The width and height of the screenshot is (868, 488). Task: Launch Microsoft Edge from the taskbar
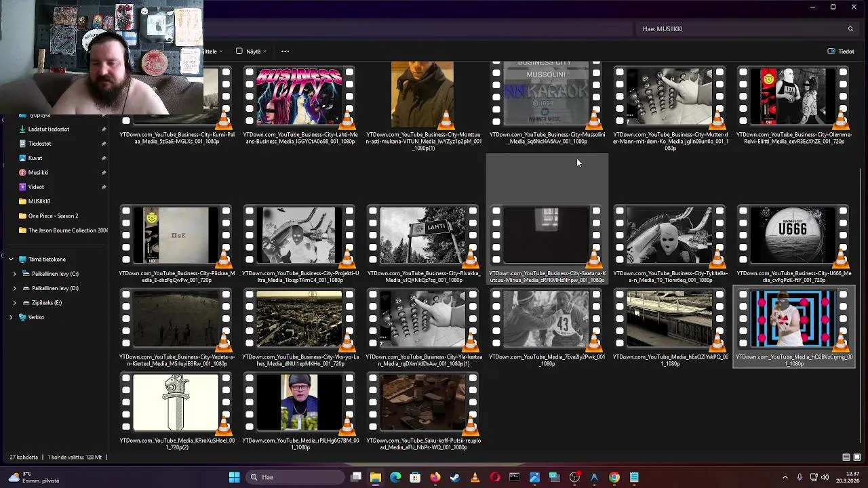[x=395, y=477]
